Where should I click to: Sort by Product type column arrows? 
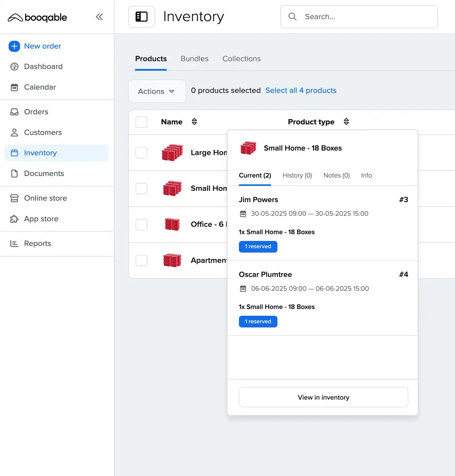click(346, 122)
